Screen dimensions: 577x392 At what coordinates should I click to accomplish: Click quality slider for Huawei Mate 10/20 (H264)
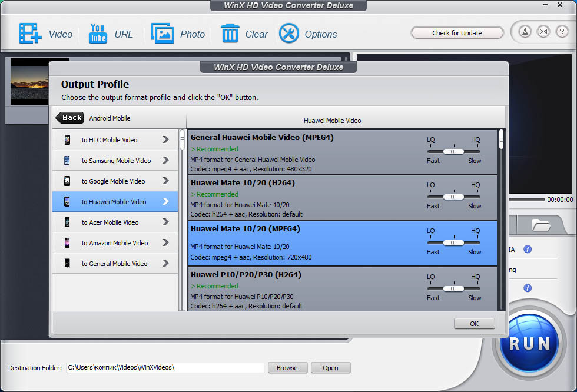coord(454,197)
